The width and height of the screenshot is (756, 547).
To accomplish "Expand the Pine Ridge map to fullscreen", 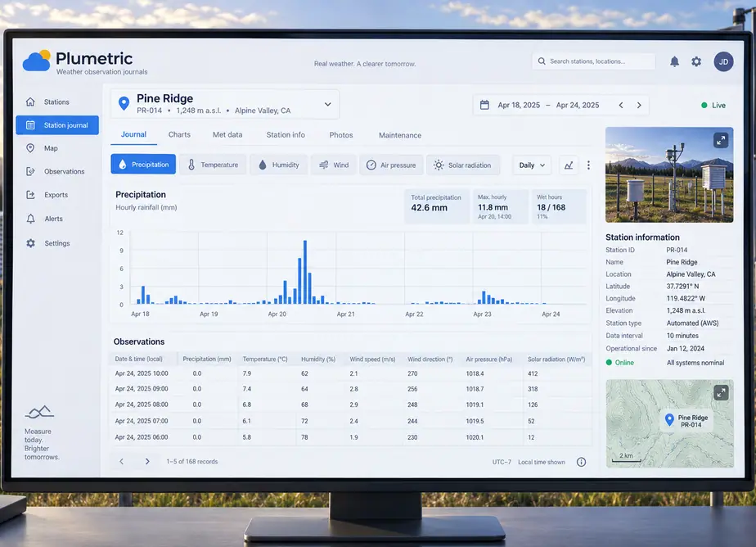I will [x=721, y=392].
